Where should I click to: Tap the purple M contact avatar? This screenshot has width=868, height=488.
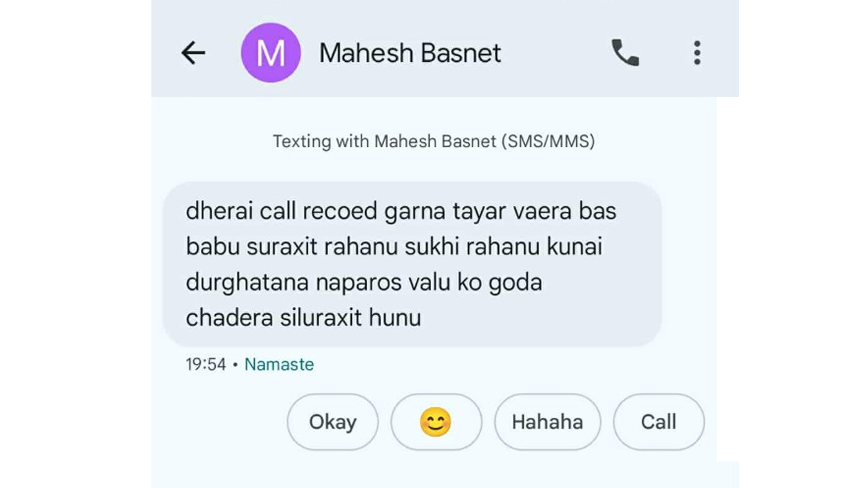tap(271, 53)
